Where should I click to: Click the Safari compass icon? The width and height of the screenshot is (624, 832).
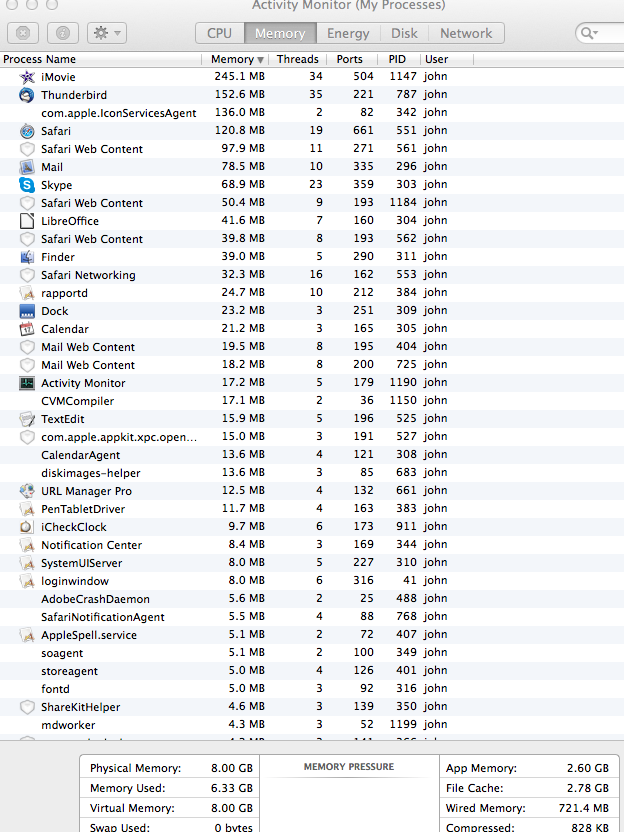[x=27, y=131]
